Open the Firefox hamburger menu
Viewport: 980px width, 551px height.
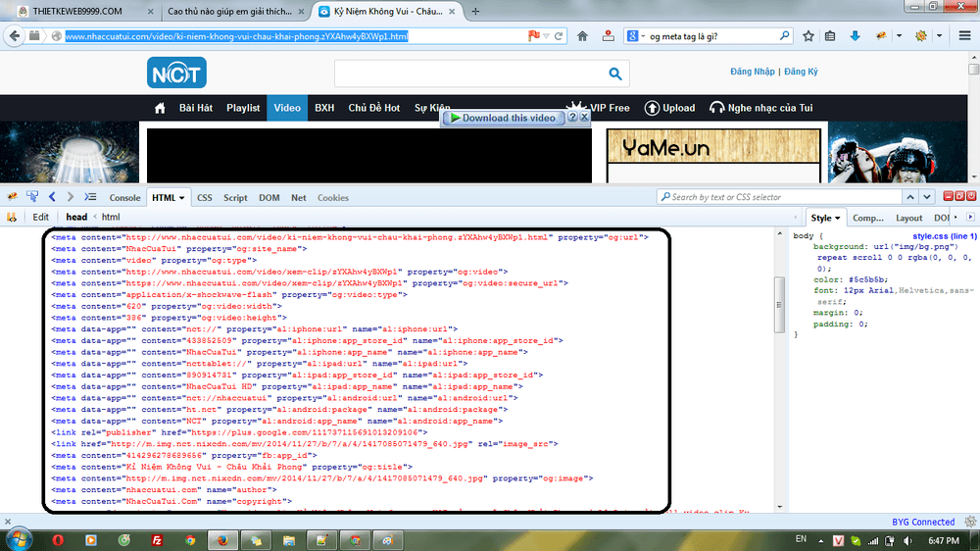click(x=965, y=36)
